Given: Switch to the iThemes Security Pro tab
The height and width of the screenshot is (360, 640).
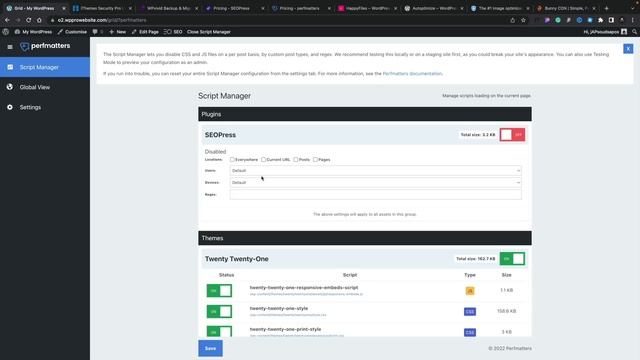Looking at the screenshot, I should pos(101,8).
